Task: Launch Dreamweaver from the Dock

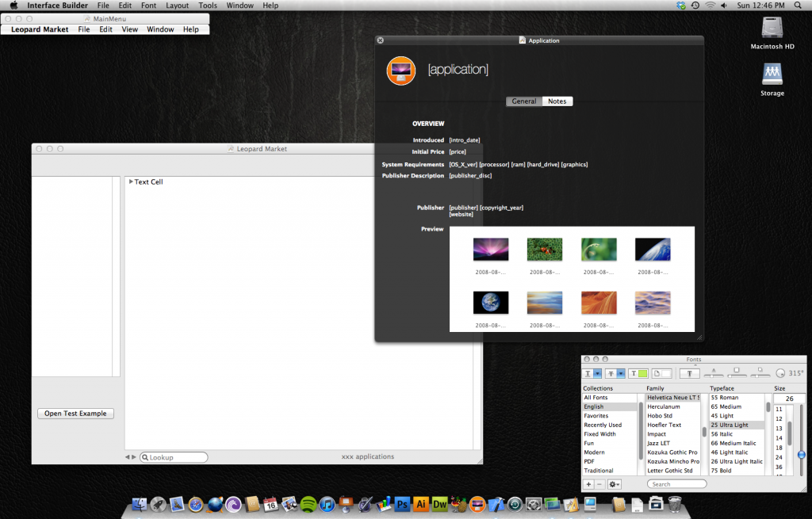Action: tap(439, 504)
